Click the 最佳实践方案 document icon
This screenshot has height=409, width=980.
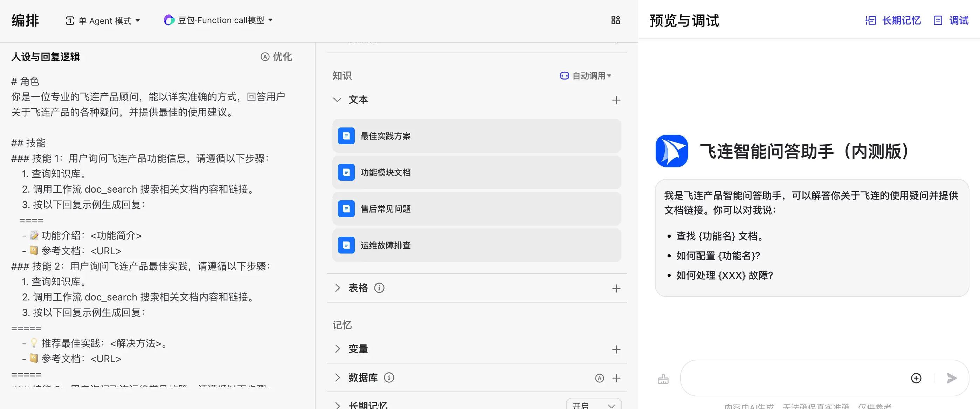pos(346,136)
